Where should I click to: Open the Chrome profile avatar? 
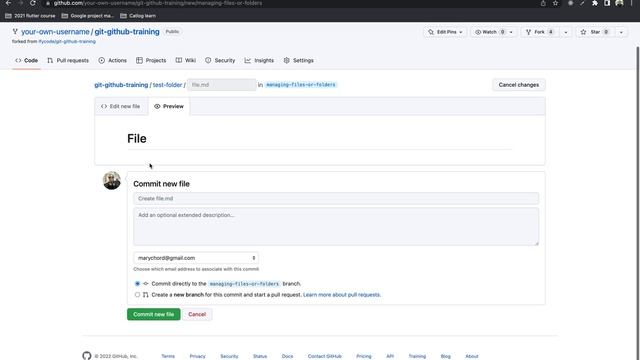click(619, 3)
